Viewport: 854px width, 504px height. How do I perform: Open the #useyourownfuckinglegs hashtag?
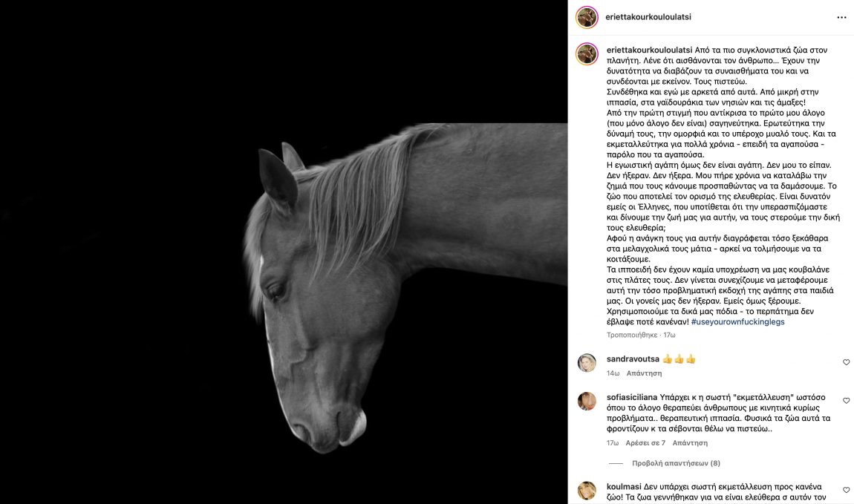737,321
